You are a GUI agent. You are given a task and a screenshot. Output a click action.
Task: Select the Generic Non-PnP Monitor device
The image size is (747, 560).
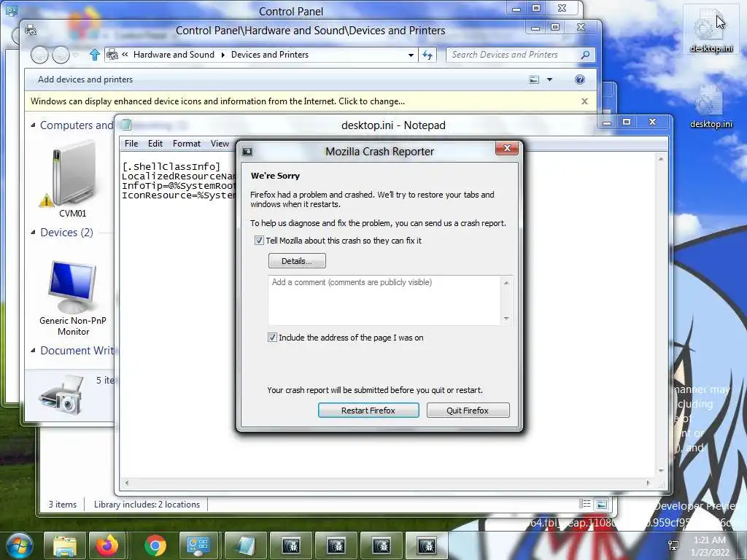pyautogui.click(x=72, y=298)
